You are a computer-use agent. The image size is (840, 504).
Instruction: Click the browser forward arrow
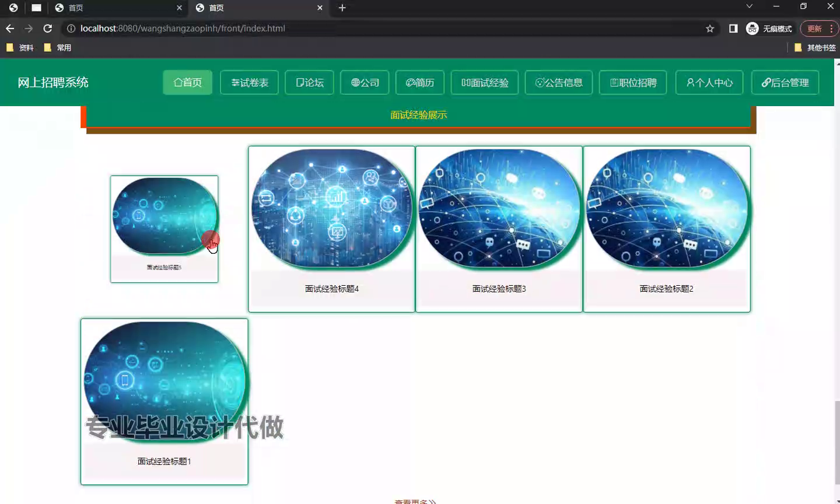[29, 29]
